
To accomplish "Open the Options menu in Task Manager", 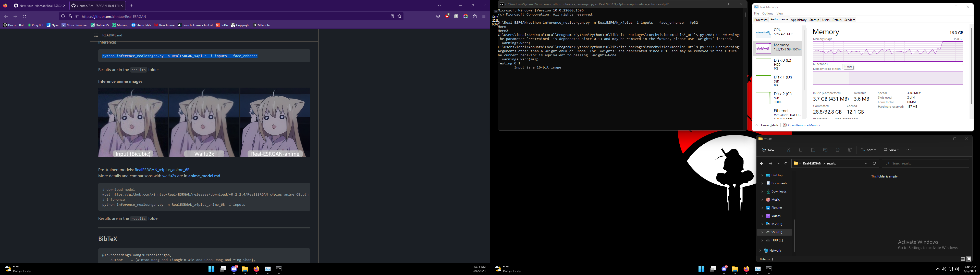I will [x=768, y=13].
